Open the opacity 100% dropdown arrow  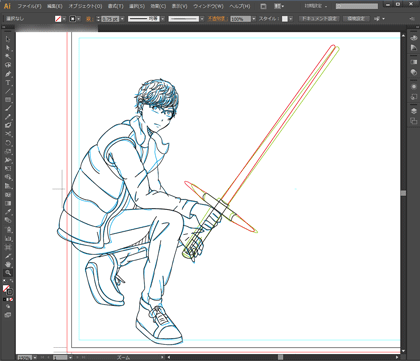pyautogui.click(x=254, y=19)
